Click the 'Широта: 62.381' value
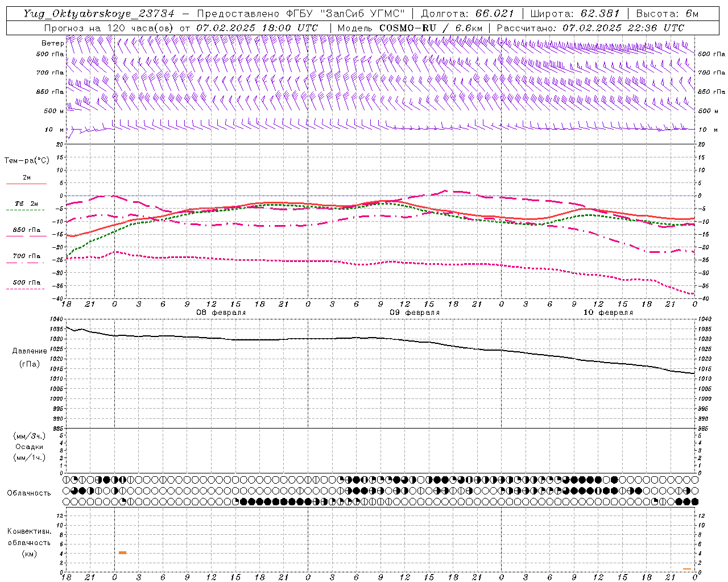This screenshot has width=728, height=582. pos(575,14)
